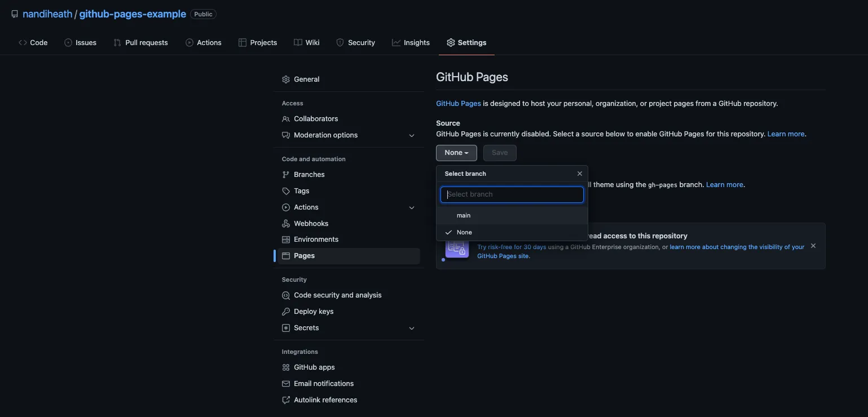Expand the Moderation options section

(412, 135)
